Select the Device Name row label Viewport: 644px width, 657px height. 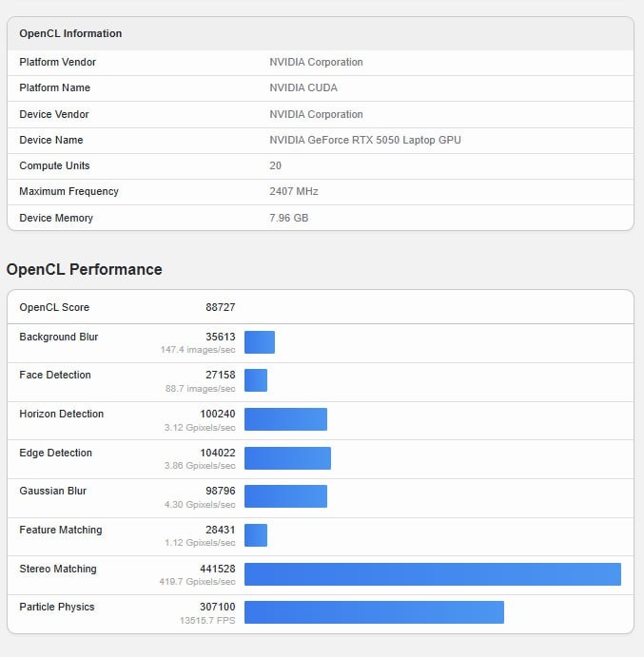click(x=51, y=140)
